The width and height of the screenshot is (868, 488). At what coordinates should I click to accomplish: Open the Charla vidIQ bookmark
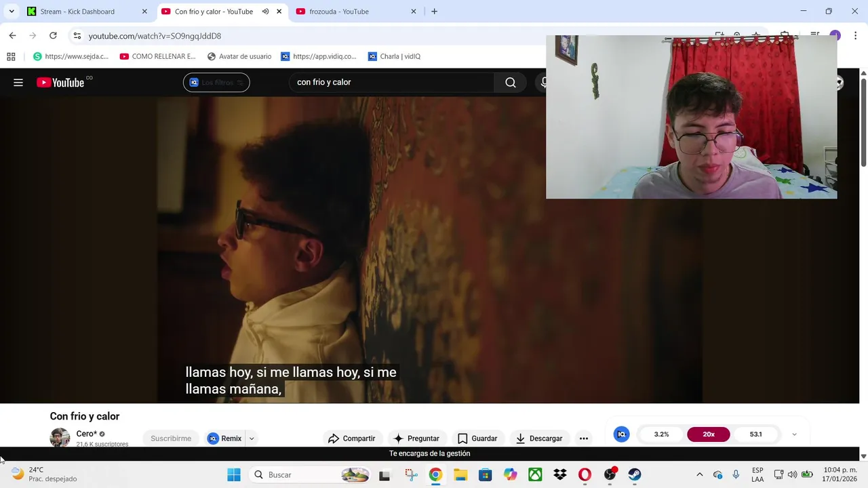coord(394,56)
